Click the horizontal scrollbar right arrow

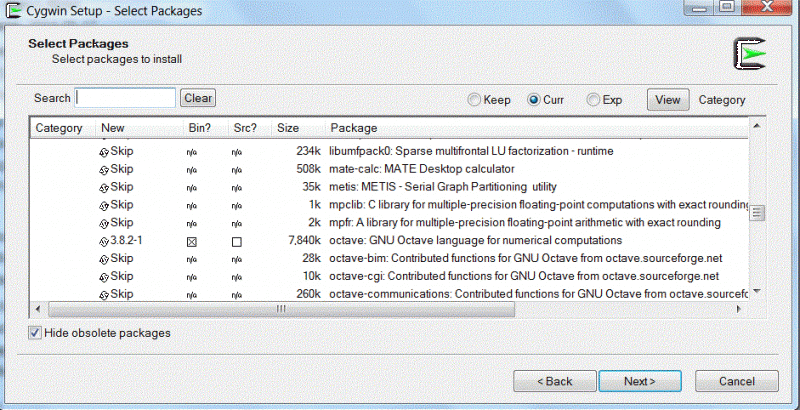pyautogui.click(x=738, y=309)
